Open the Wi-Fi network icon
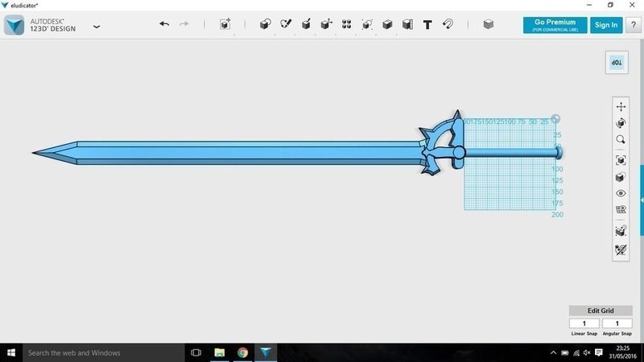The image size is (644, 362). [576, 353]
